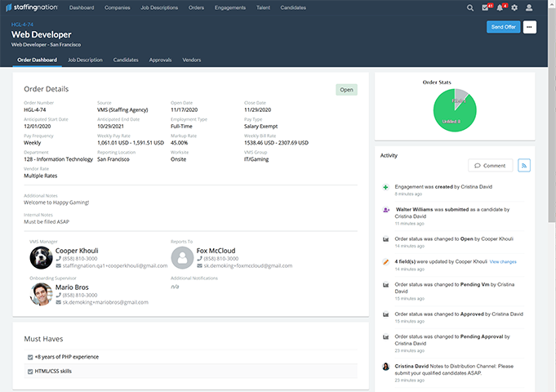The image size is (556, 392).
Task: Select the Order Dashboard tab
Action: 38,60
